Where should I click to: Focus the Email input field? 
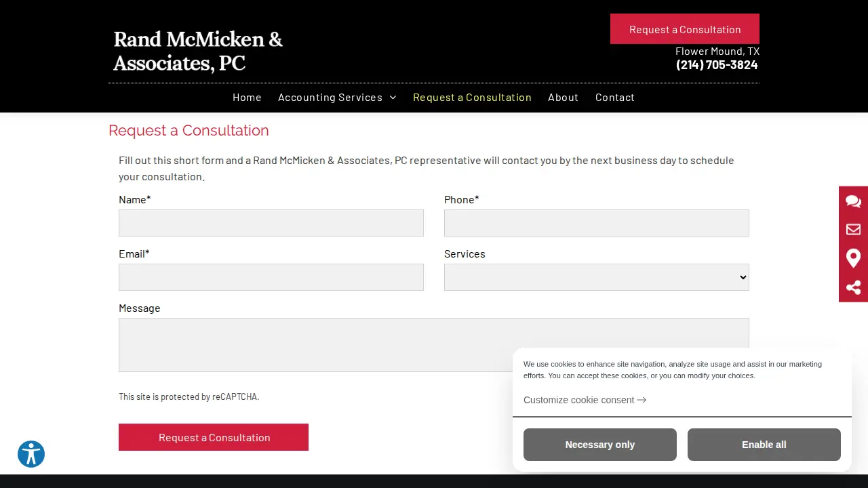point(271,277)
